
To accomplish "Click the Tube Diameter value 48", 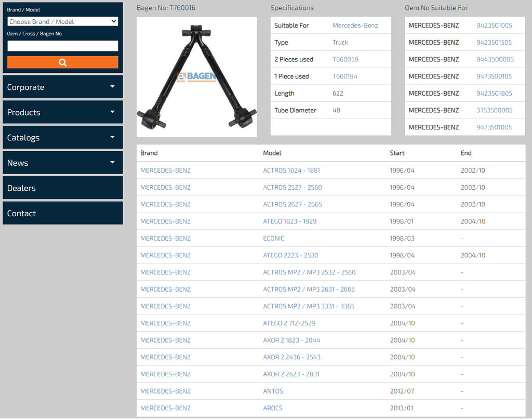I will 336,110.
